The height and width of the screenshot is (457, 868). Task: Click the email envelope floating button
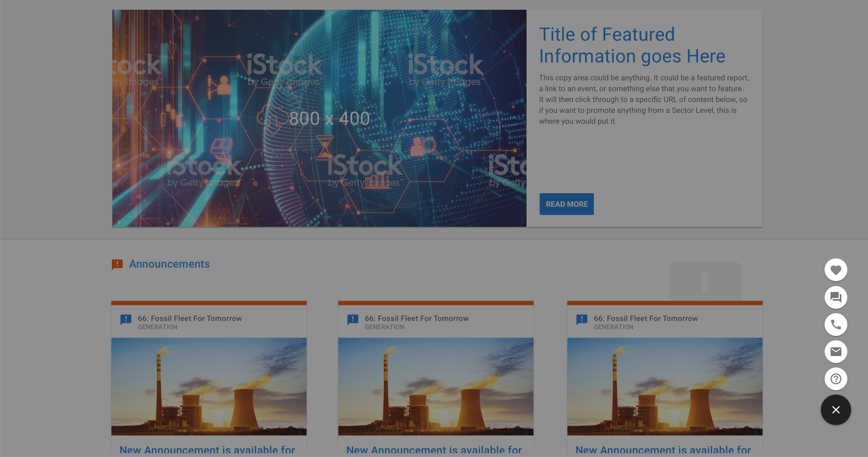pos(836,352)
